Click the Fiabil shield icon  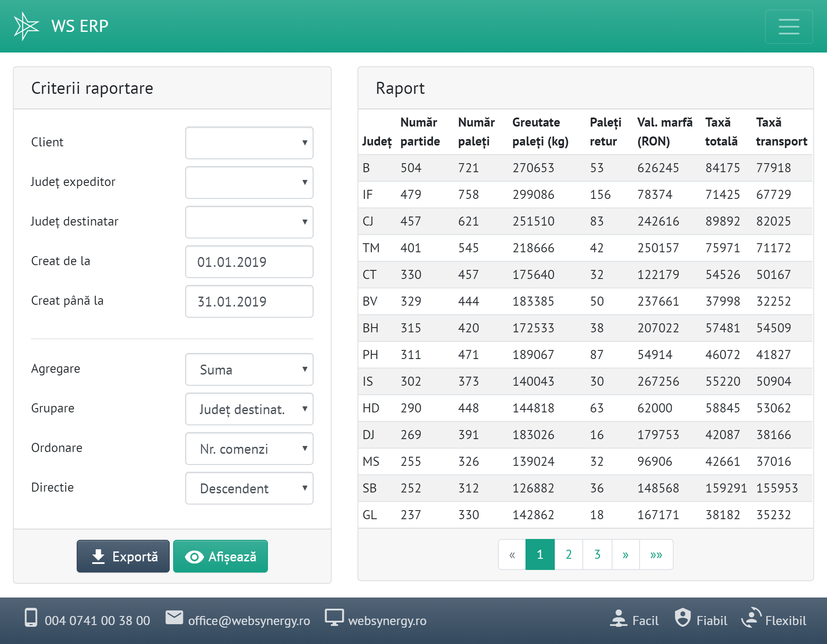point(683,617)
